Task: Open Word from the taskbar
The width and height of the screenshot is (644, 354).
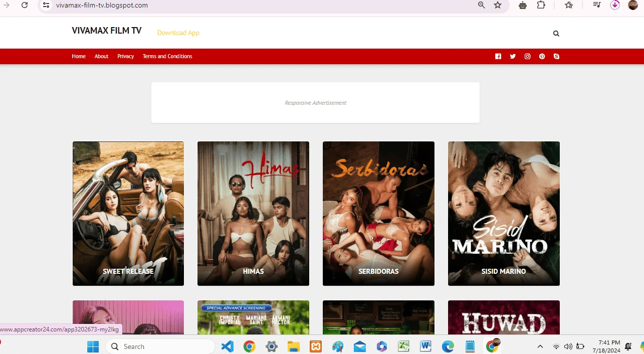Action: point(425,346)
